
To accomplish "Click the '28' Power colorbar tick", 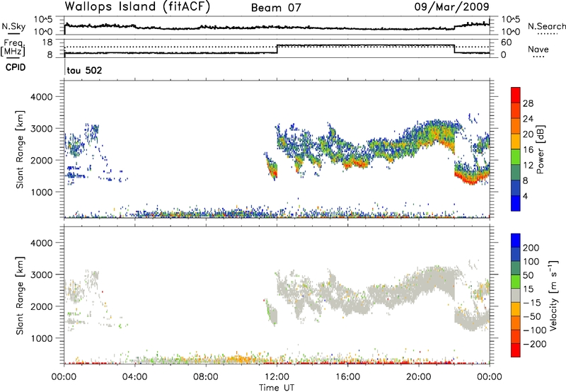I will pos(528,103).
